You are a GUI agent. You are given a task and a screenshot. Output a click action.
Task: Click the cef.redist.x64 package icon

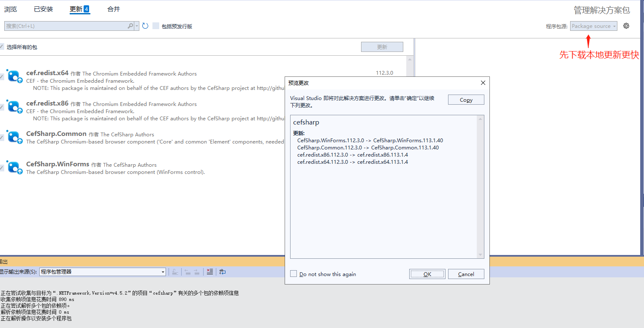coord(14,76)
